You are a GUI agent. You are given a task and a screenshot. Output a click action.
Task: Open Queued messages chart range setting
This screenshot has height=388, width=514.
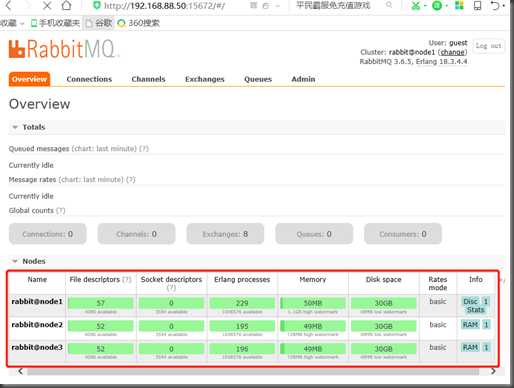coord(104,149)
